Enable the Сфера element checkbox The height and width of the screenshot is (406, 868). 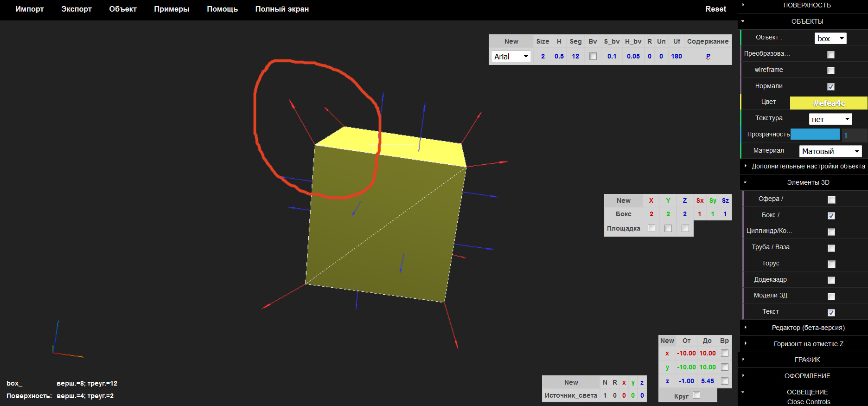831,200
